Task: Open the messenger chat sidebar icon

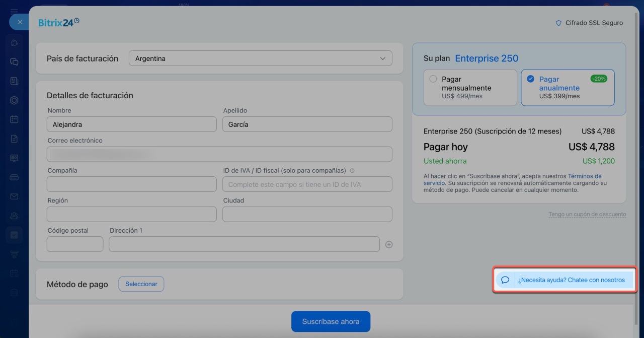Action: 15,62
